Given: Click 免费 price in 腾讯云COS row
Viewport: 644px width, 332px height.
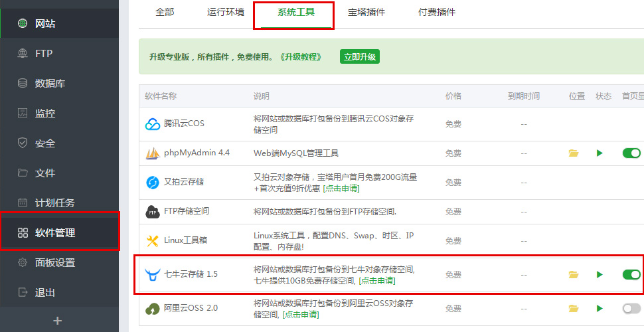Looking at the screenshot, I should (x=453, y=124).
